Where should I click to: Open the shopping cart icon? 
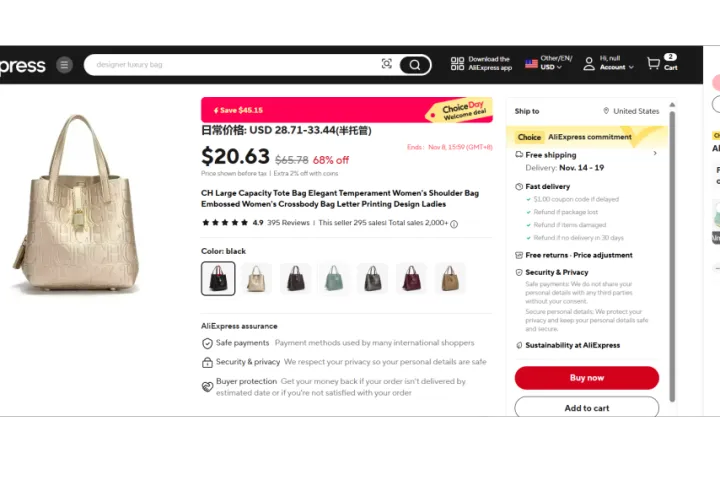(653, 63)
